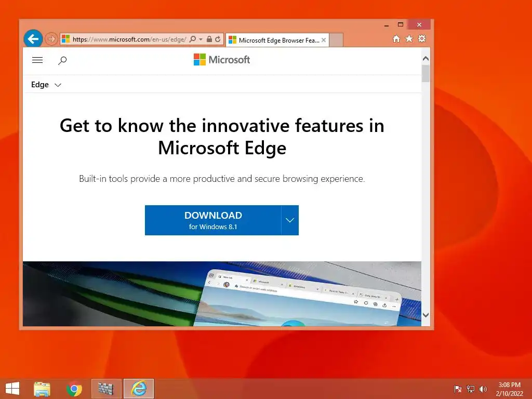This screenshot has height=399, width=532.
Task: Click the Edge browser hero image
Action: coord(222,294)
